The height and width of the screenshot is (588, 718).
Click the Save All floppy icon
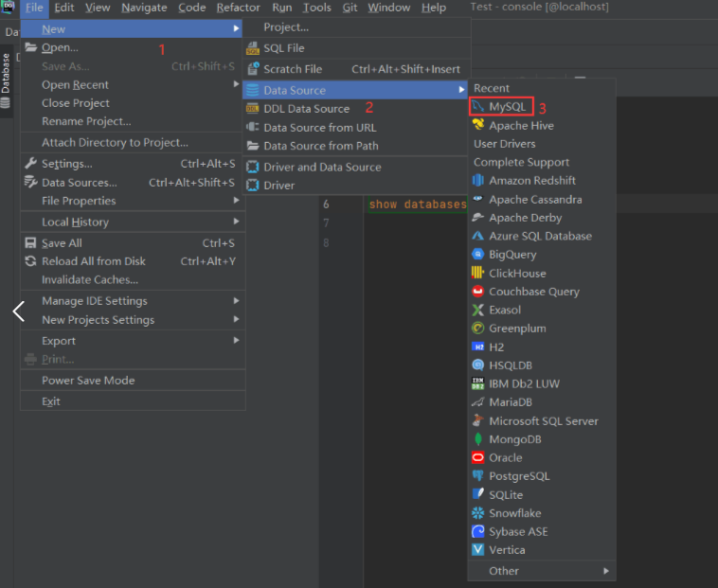coord(30,243)
